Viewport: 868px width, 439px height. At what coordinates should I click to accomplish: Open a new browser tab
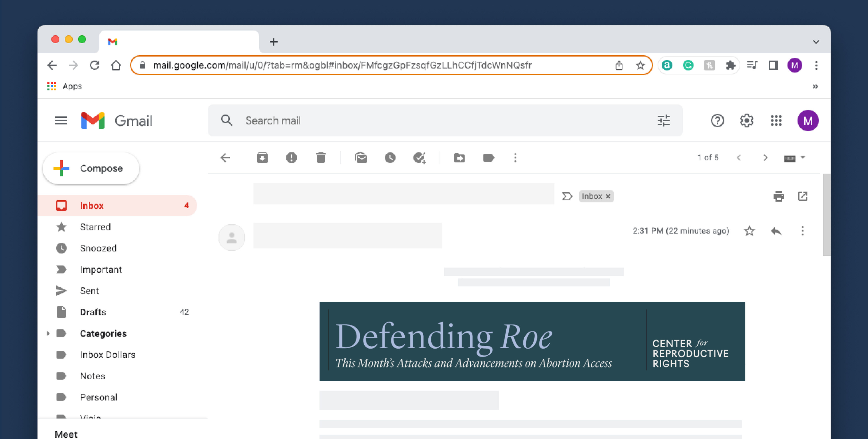pos(274,42)
